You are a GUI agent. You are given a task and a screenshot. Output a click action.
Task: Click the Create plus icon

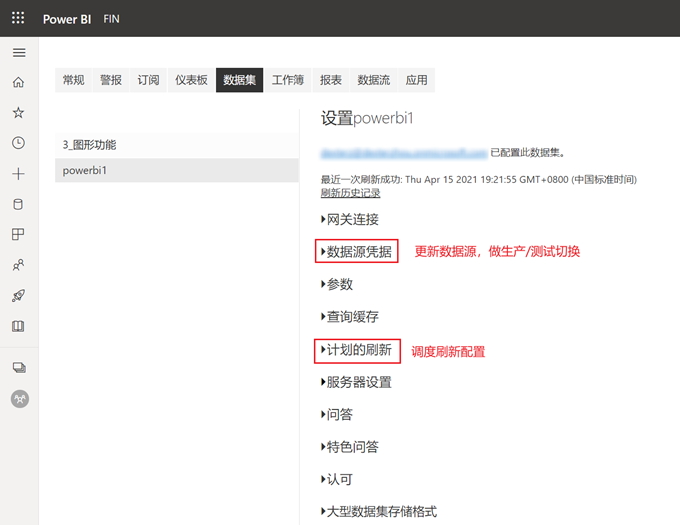pyautogui.click(x=18, y=174)
